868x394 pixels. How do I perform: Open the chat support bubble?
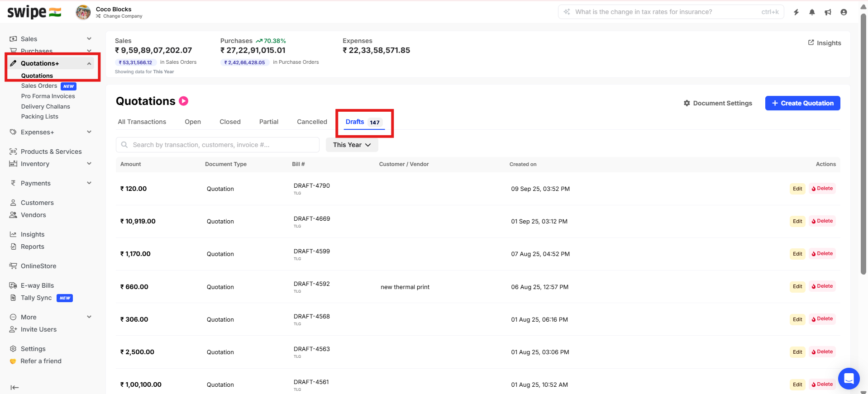(849, 378)
